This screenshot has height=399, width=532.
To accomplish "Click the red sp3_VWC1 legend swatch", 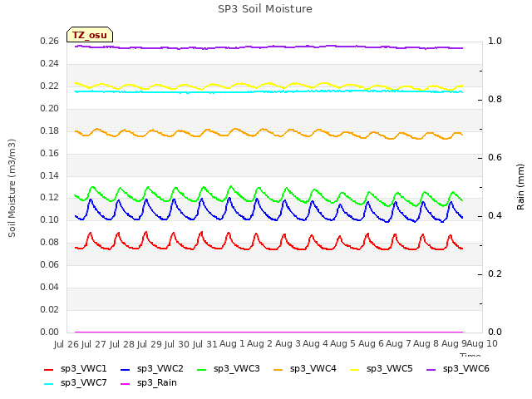I will pos(49,370).
